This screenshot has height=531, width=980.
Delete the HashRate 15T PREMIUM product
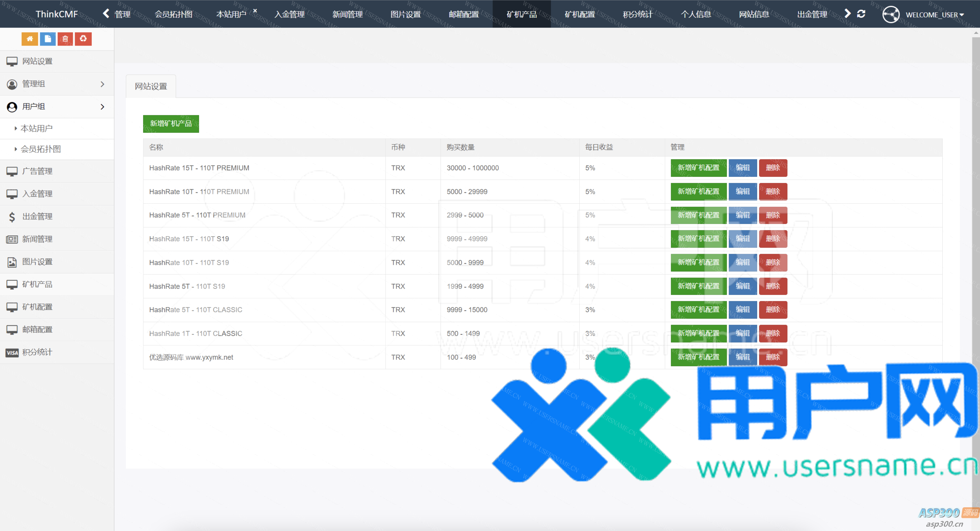[772, 168]
